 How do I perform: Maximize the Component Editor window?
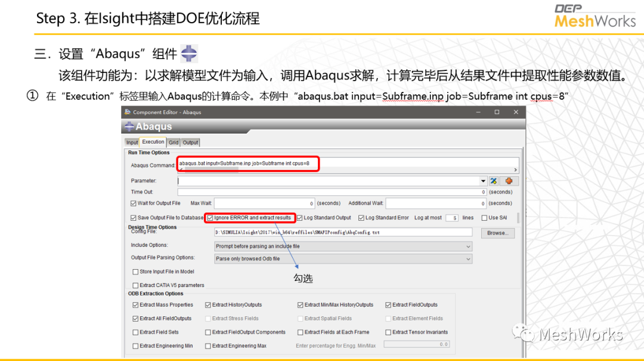pos(497,112)
